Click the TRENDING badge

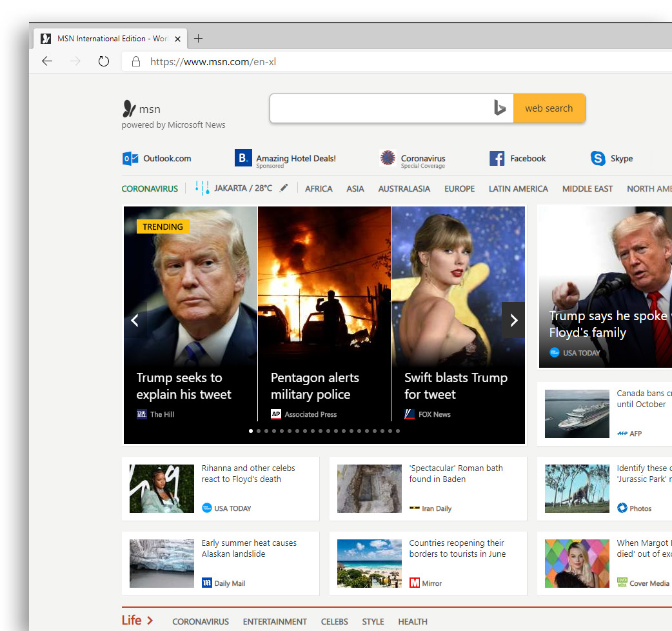[163, 226]
